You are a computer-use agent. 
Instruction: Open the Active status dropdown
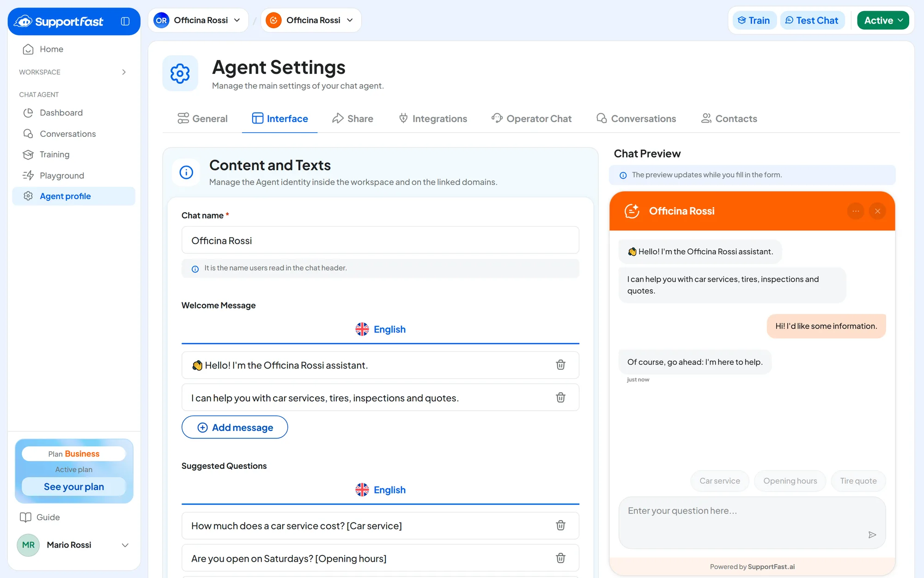[x=883, y=20]
